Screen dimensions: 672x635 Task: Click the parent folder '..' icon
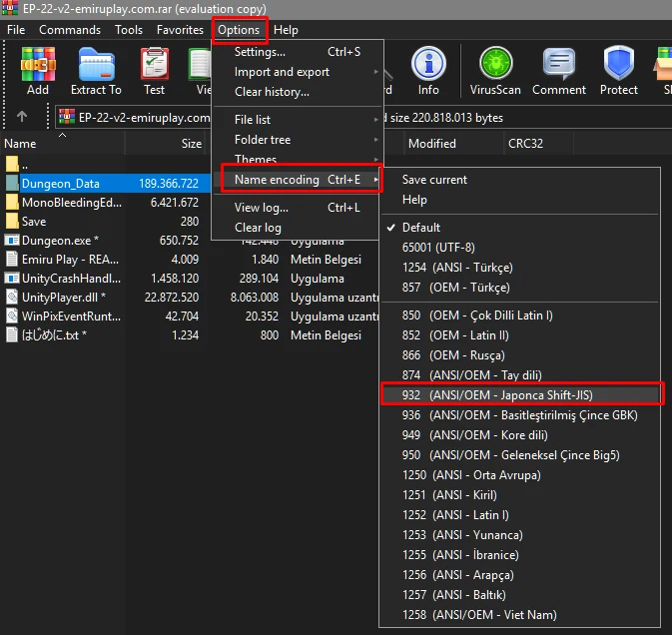[12, 164]
